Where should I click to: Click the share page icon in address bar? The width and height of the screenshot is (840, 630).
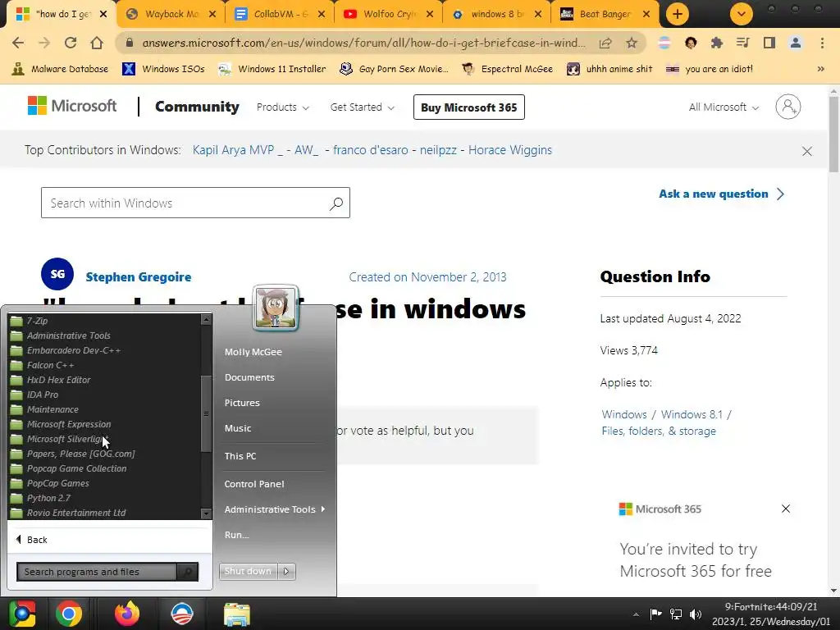coord(605,43)
